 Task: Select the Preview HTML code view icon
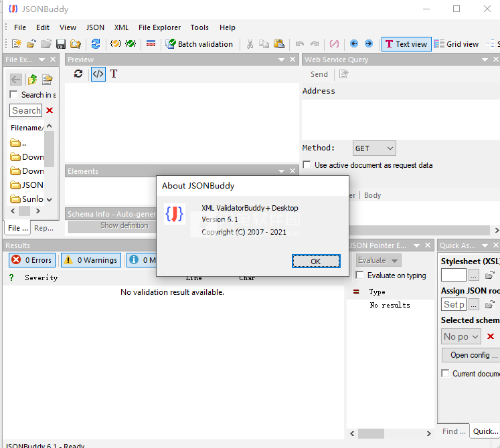(x=98, y=74)
